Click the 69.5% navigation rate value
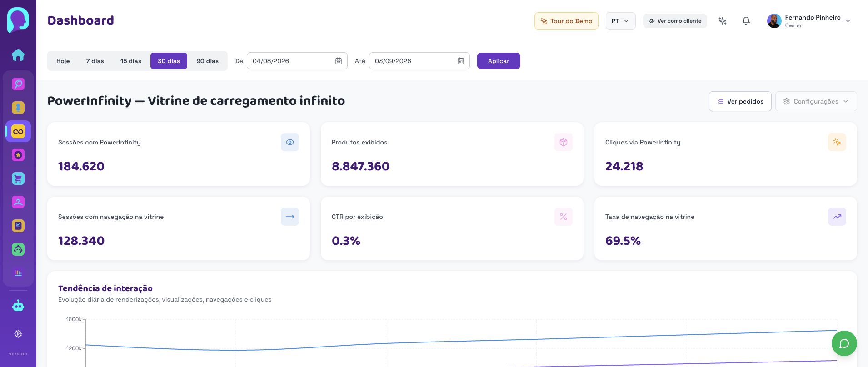 coord(623,241)
